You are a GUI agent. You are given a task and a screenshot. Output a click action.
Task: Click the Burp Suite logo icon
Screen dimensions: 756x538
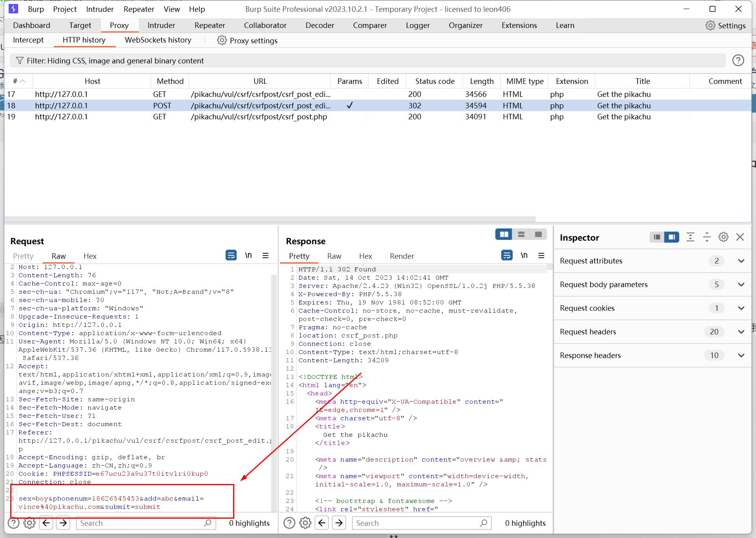[13, 9]
